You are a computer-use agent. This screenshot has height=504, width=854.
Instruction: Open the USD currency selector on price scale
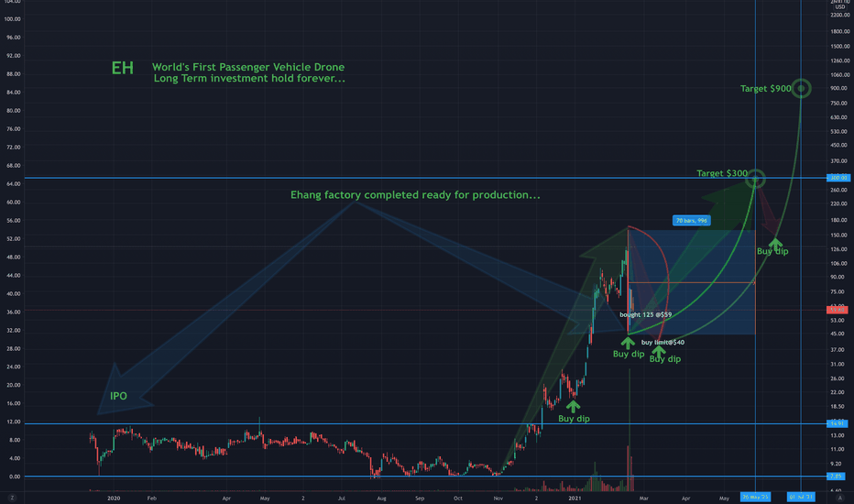(x=840, y=6)
